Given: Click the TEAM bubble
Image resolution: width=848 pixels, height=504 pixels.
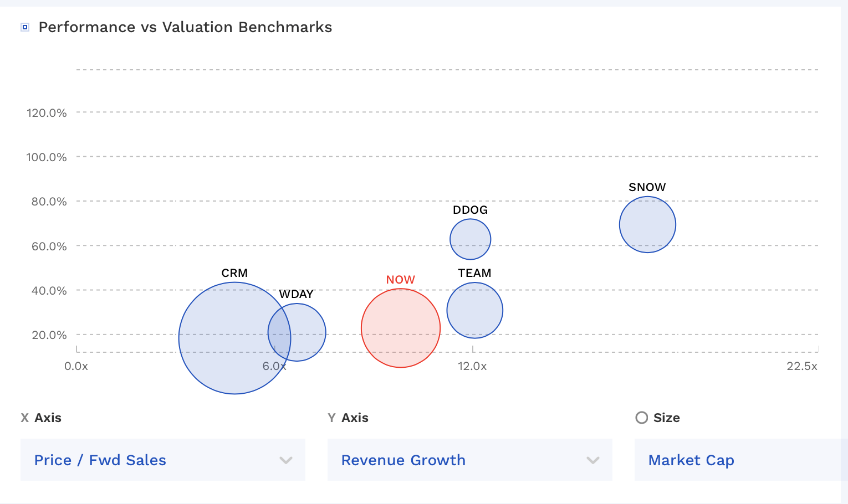Looking at the screenshot, I should pyautogui.click(x=474, y=310).
